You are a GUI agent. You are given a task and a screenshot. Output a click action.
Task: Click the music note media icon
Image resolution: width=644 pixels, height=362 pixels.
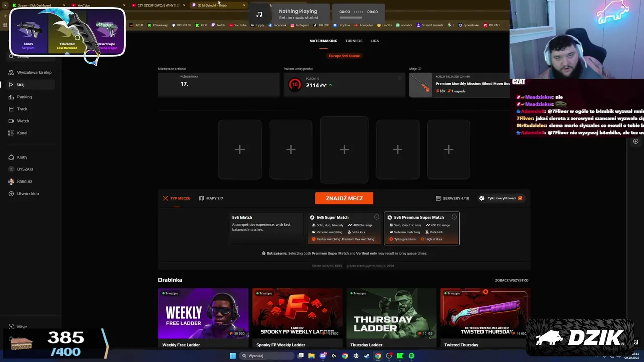coord(259,14)
